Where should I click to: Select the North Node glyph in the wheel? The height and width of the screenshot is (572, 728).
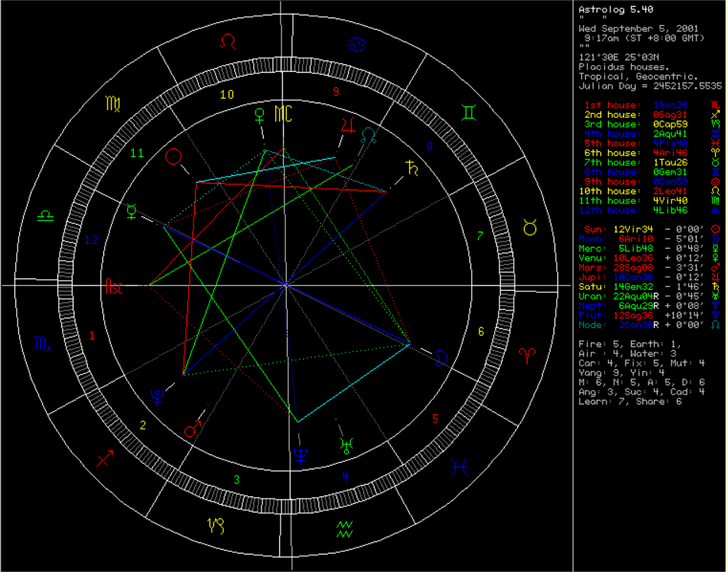pyautogui.click(x=368, y=135)
